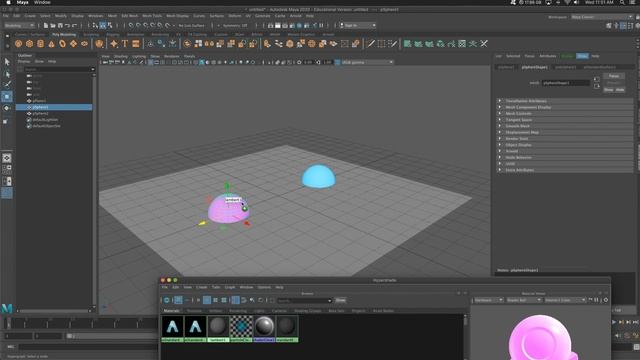Expand the Arnold section in Attribute Editor
This screenshot has height=360, width=640.
point(565,151)
